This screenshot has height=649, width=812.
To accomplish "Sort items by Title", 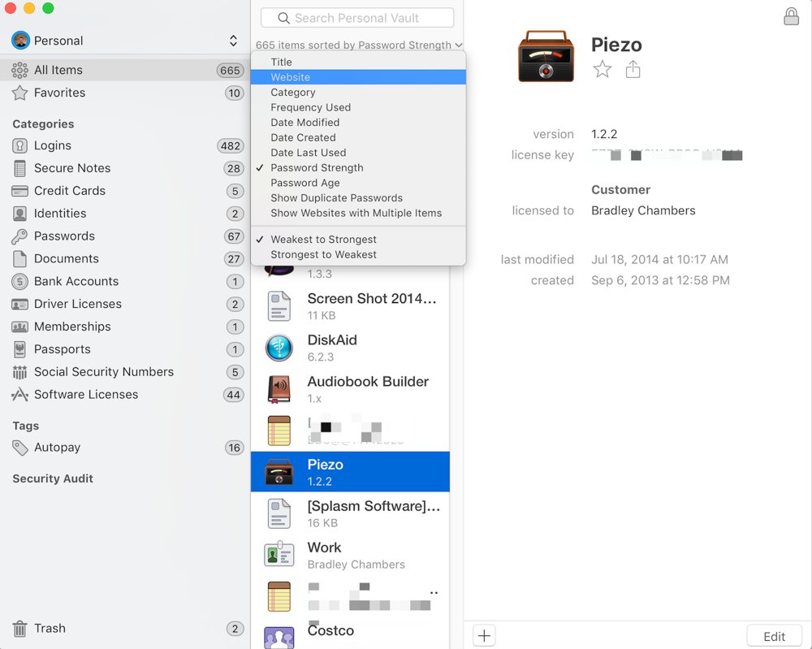I will [358, 63].
